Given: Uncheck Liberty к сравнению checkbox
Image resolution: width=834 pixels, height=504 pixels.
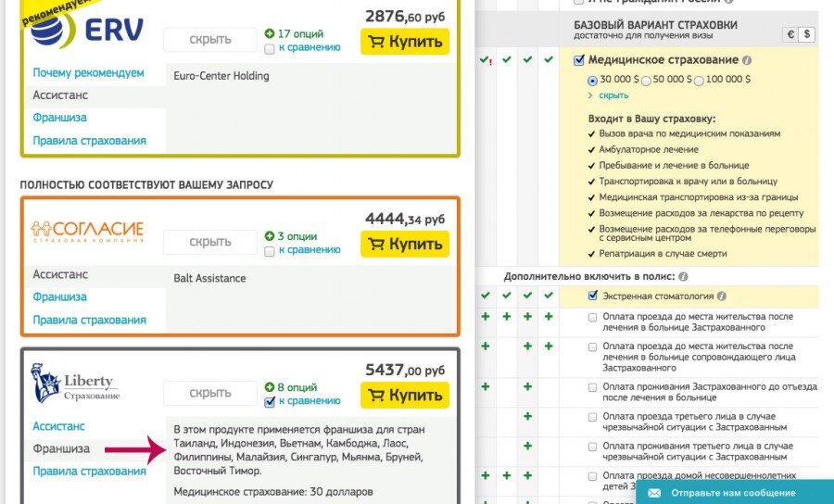Looking at the screenshot, I should click(x=270, y=402).
